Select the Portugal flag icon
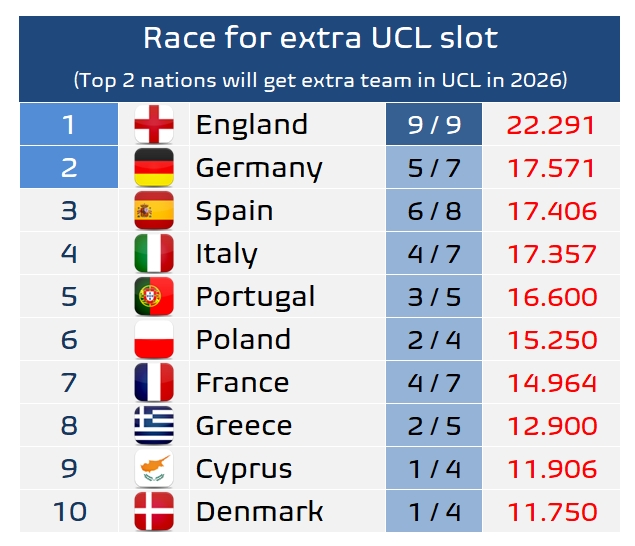This screenshot has height=546, width=635. point(154,297)
